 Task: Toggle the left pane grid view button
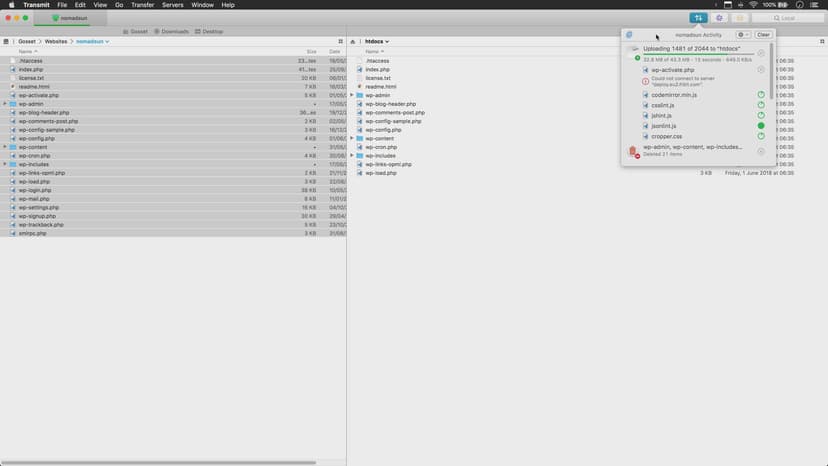340,41
